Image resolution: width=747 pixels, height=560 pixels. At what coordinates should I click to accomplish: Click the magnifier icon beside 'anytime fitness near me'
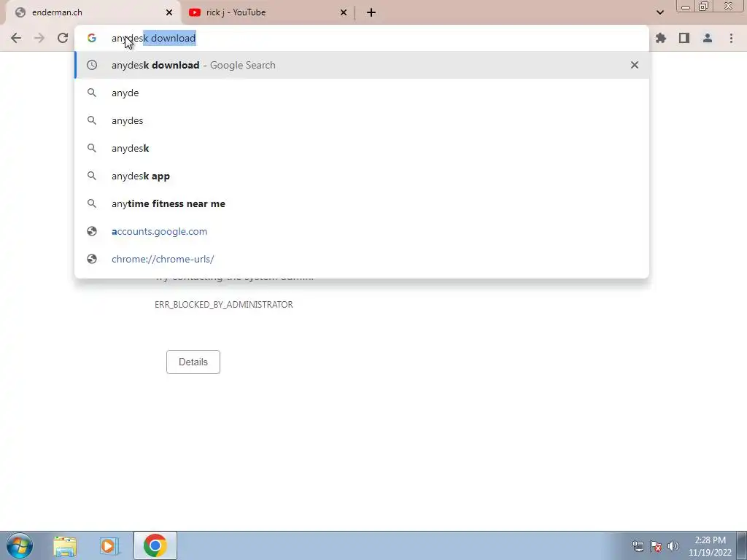click(91, 203)
